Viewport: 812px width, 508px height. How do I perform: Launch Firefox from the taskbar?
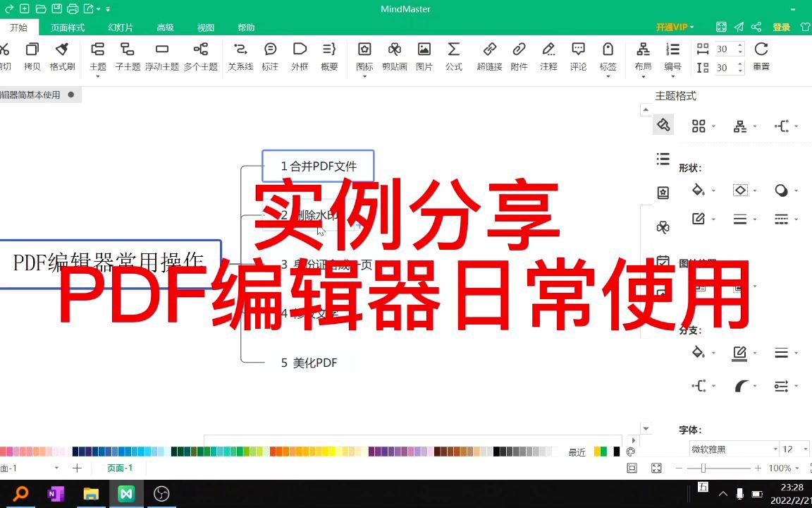click(161, 495)
